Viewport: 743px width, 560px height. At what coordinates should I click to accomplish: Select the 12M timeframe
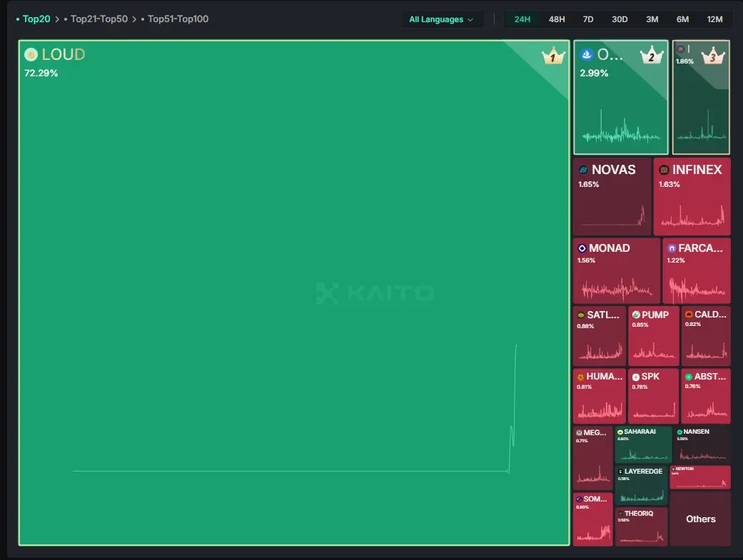click(714, 19)
